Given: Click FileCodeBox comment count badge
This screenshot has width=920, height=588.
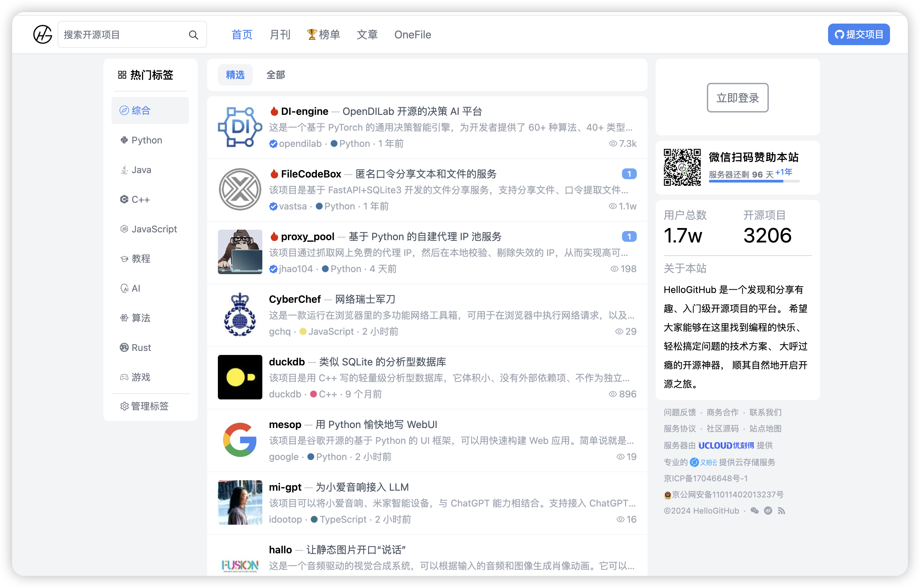Looking at the screenshot, I should [x=629, y=174].
